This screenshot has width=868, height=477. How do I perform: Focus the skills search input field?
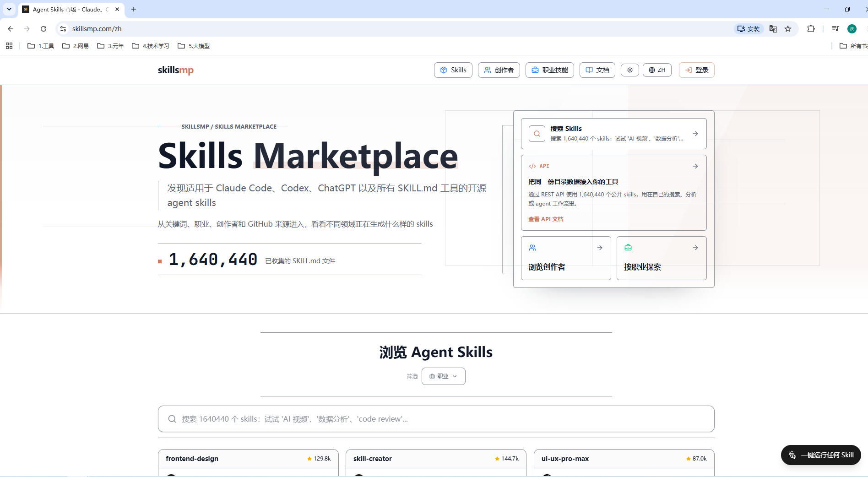pos(436,419)
